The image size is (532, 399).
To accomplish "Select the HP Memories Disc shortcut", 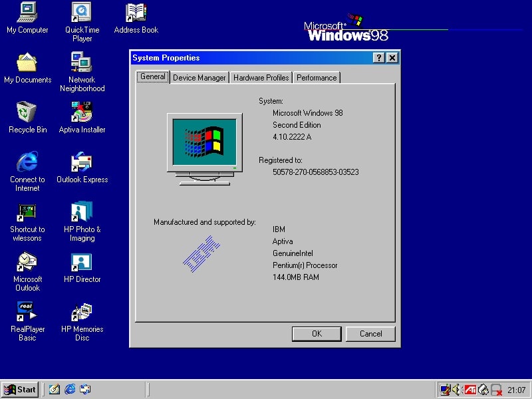I will click(x=82, y=321).
